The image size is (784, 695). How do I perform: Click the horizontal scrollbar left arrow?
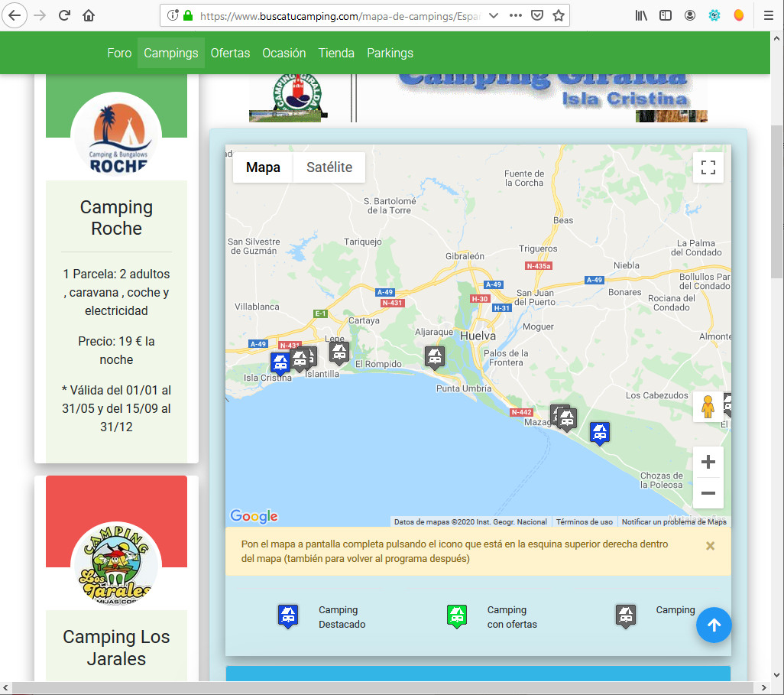tap(5, 687)
